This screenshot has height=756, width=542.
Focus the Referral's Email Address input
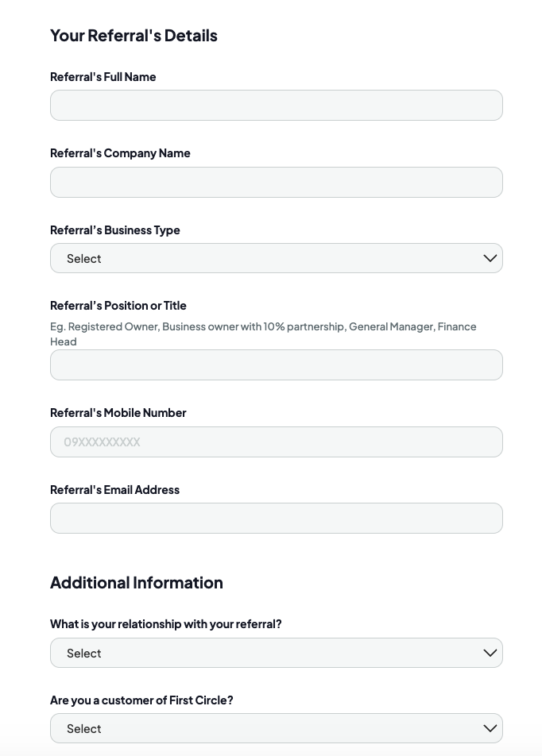pyautogui.click(x=276, y=519)
